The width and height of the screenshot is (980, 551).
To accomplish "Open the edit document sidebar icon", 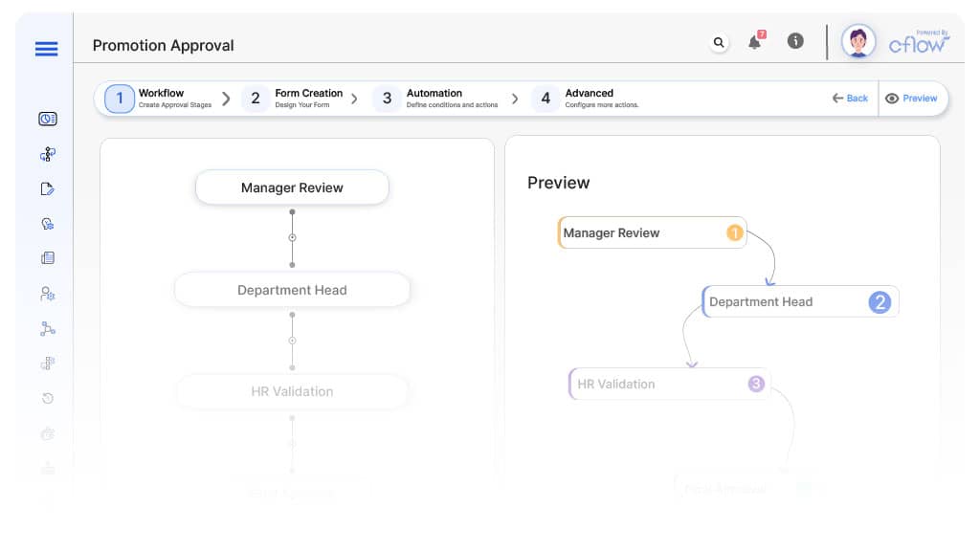I will [48, 188].
